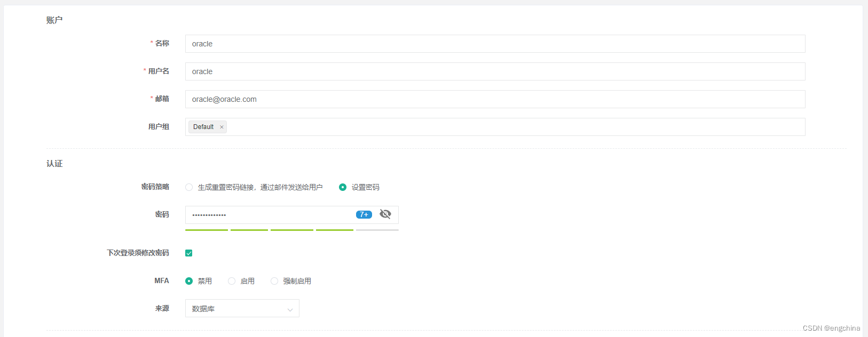Click the 账户 section heading
The image size is (868, 337).
(x=54, y=20)
